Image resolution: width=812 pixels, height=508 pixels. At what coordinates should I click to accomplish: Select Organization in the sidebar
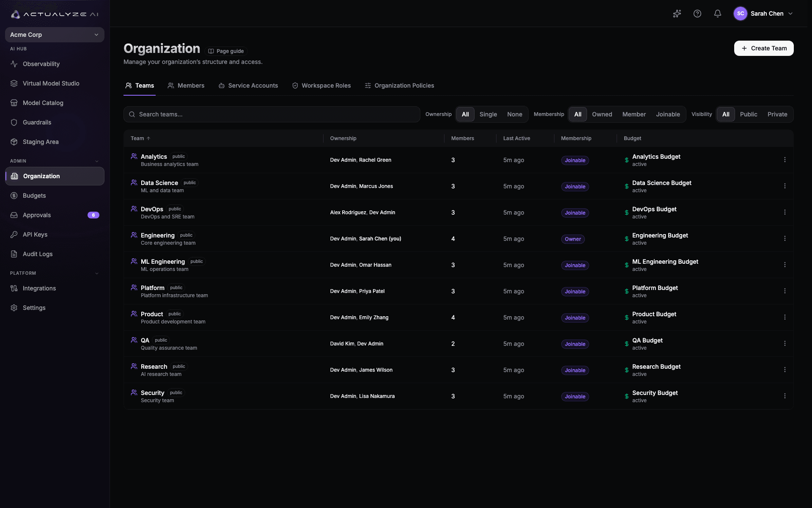pos(55,176)
